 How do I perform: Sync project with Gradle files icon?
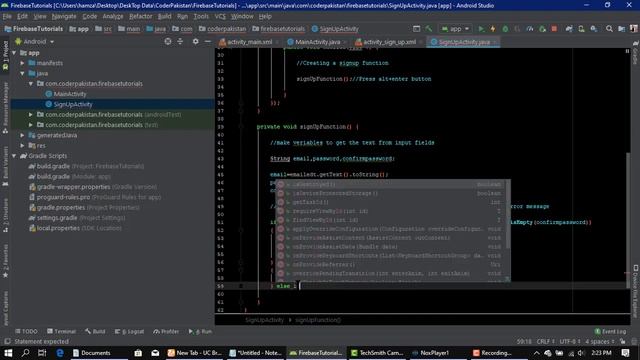click(569, 29)
